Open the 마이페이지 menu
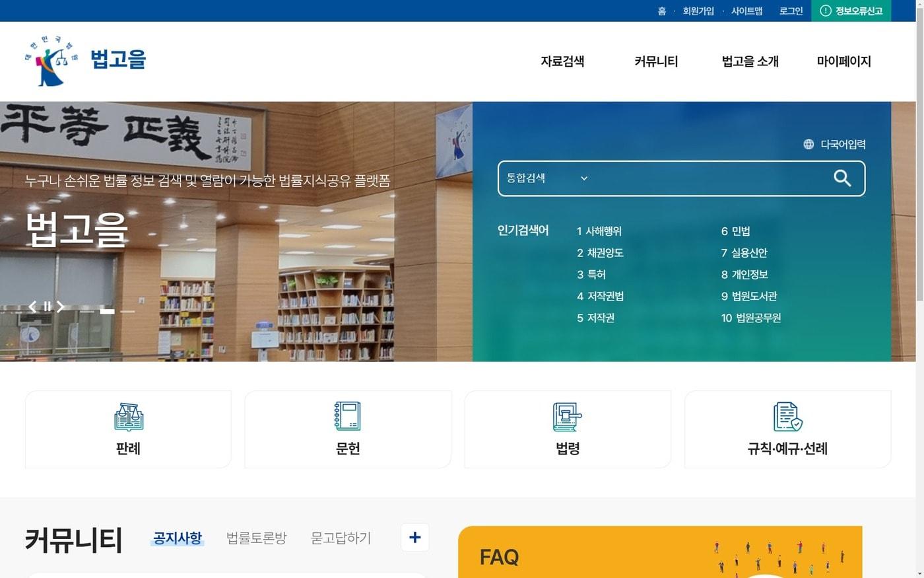Image resolution: width=924 pixels, height=578 pixels. (844, 61)
